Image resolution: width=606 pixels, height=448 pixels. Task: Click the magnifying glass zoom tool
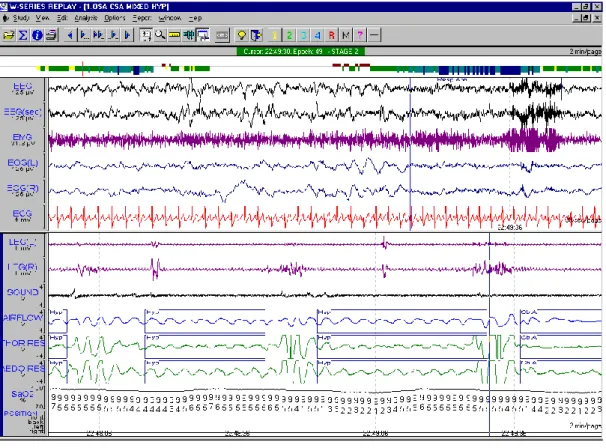click(160, 36)
